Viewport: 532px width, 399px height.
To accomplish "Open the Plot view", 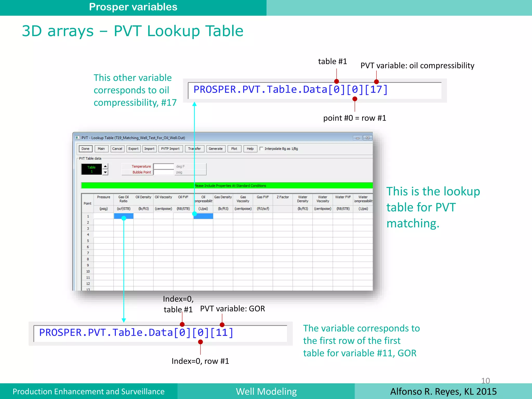I will point(234,149).
